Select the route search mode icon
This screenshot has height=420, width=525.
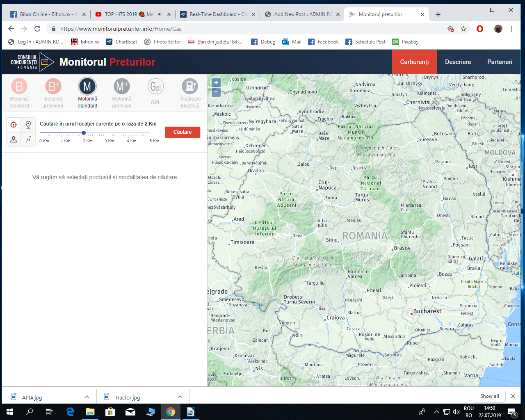(x=28, y=139)
